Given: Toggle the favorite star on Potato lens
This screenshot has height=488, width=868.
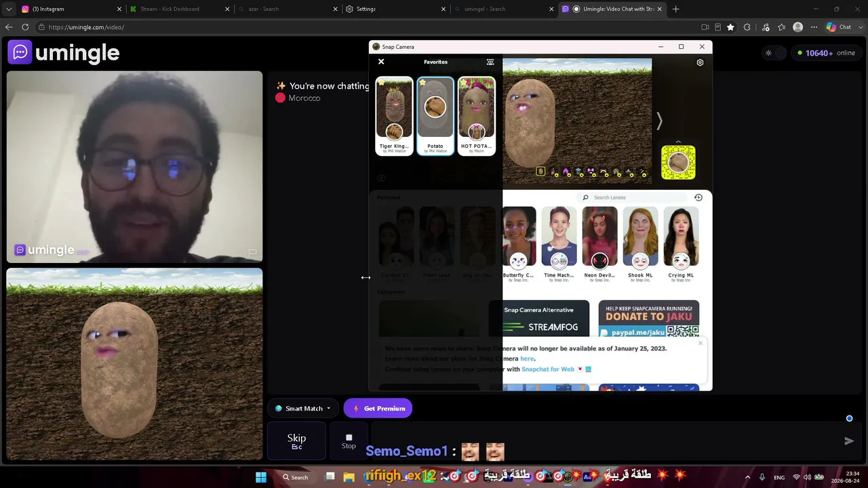Looking at the screenshot, I should [x=422, y=83].
